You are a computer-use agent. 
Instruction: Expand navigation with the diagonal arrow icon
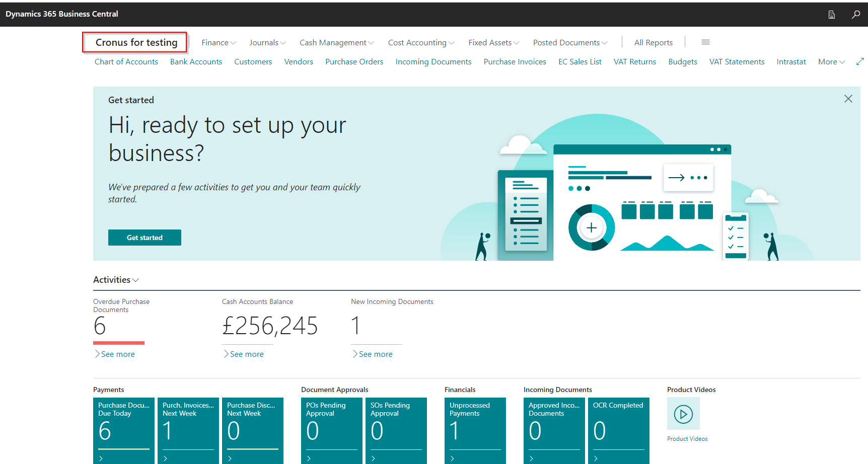tap(860, 61)
